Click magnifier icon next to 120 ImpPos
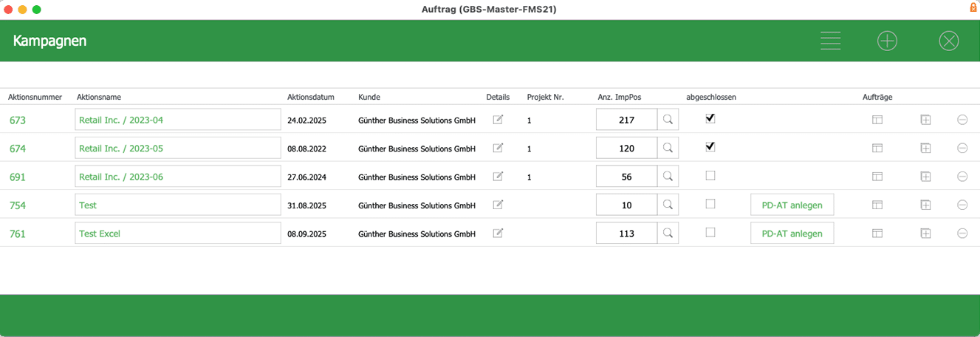The height and width of the screenshot is (337, 980). click(668, 148)
